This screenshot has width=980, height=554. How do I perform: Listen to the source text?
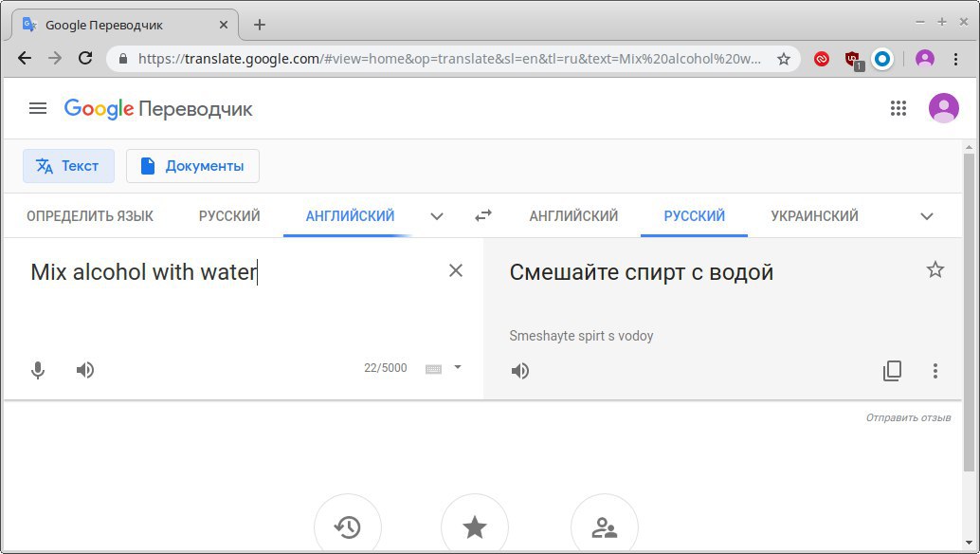click(x=85, y=370)
